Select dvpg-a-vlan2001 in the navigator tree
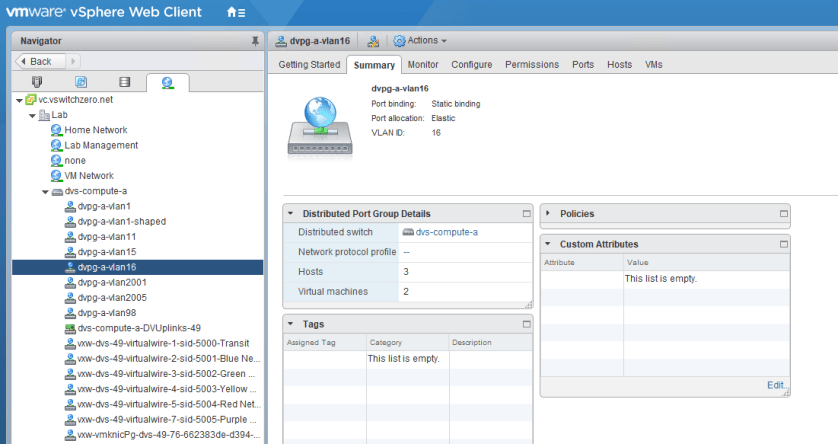 112,282
